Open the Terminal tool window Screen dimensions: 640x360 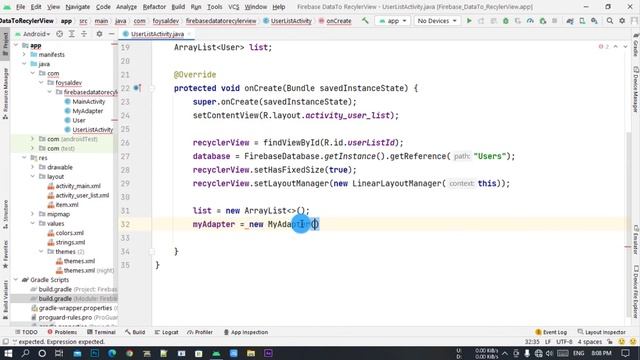click(x=101, y=332)
